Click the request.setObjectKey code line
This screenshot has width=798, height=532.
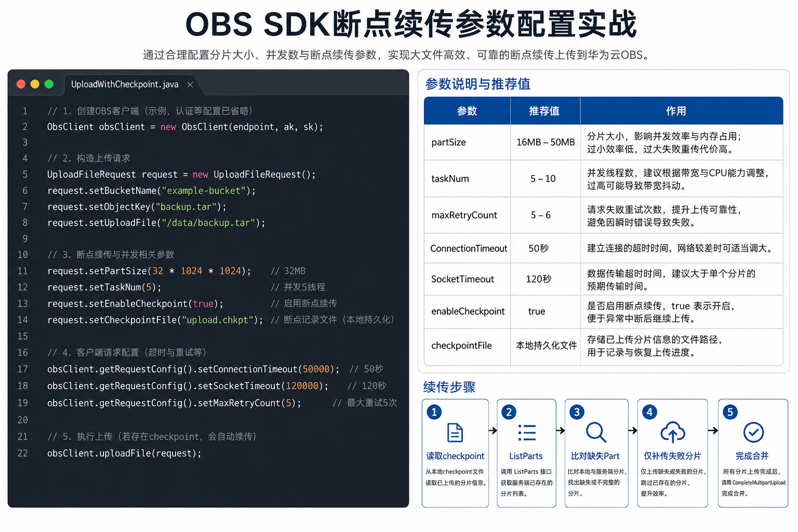point(137,207)
